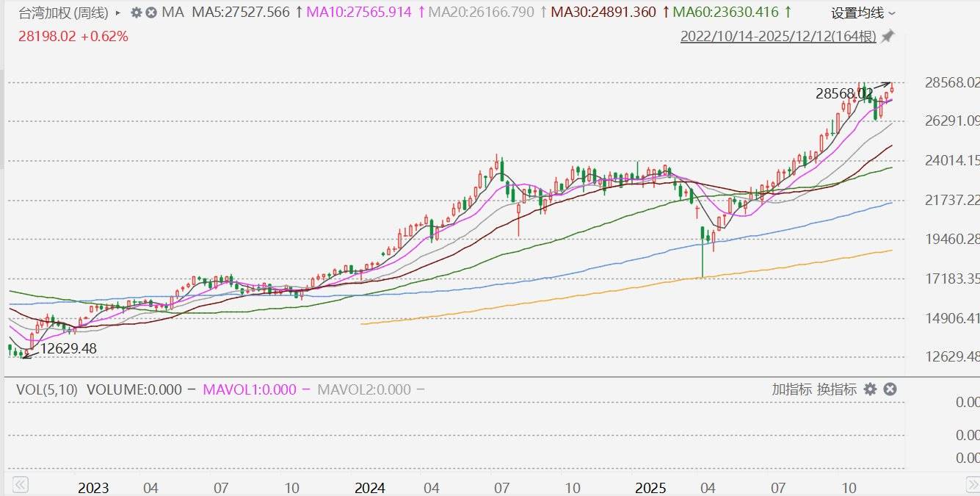Open the date range 2022/10/14-2025/12/12 selector
Viewport: 980px width, 496px height.
(778, 36)
